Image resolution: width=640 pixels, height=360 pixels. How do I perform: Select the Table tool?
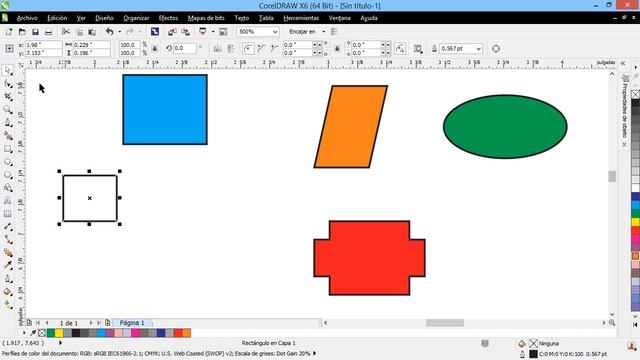coord(7,213)
